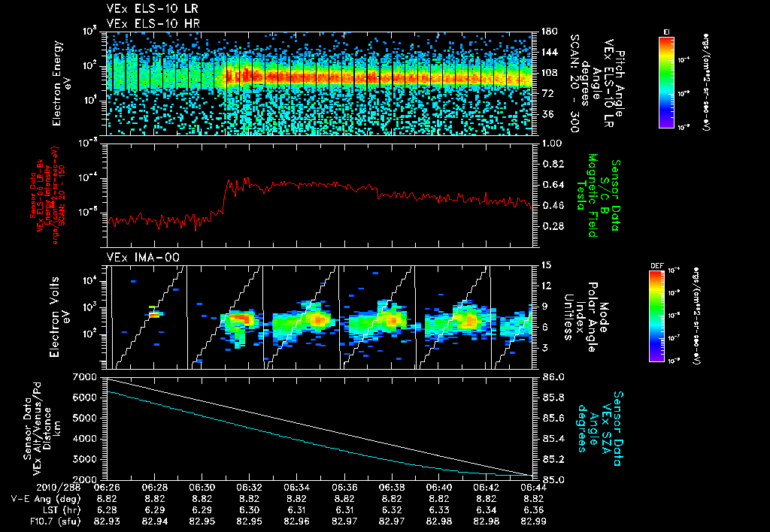Select the 'VEx ELS-10 LR' plot title
The height and width of the screenshot is (532, 770).
click(x=153, y=9)
